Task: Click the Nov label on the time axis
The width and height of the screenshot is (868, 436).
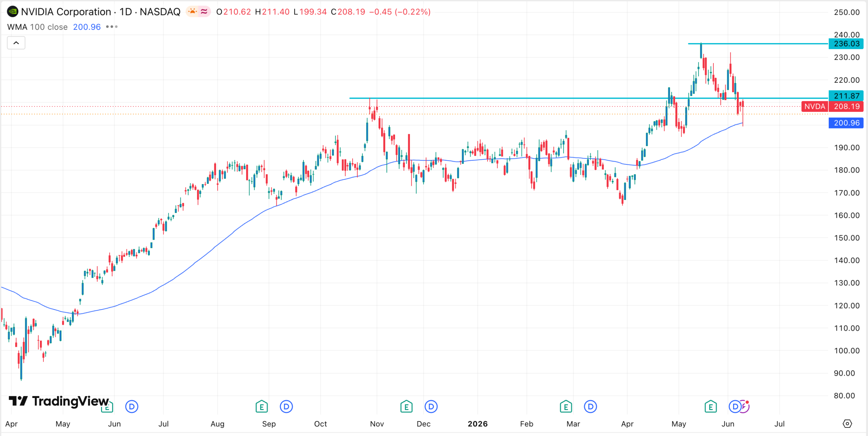Action: pos(377,424)
